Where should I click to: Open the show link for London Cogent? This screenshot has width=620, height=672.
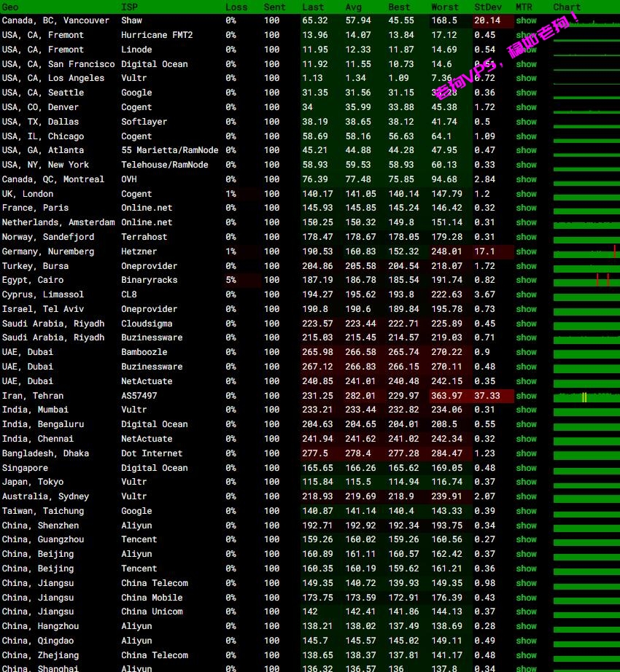tap(526, 194)
